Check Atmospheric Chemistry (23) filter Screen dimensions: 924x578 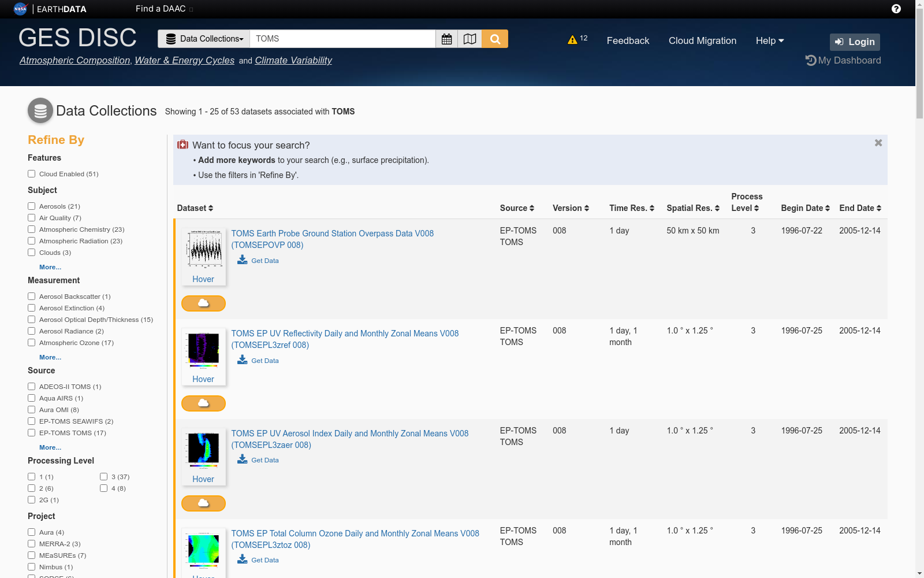[x=32, y=229]
